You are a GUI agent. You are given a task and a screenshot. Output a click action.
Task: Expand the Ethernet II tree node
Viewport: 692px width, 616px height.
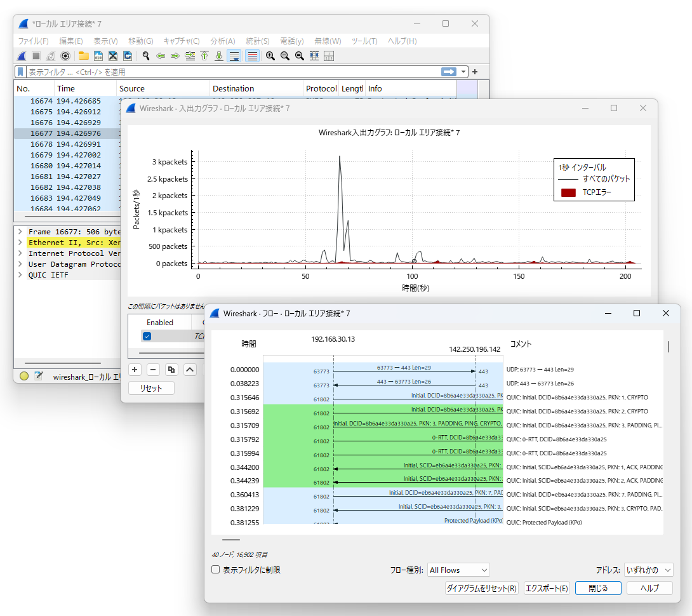[20, 243]
